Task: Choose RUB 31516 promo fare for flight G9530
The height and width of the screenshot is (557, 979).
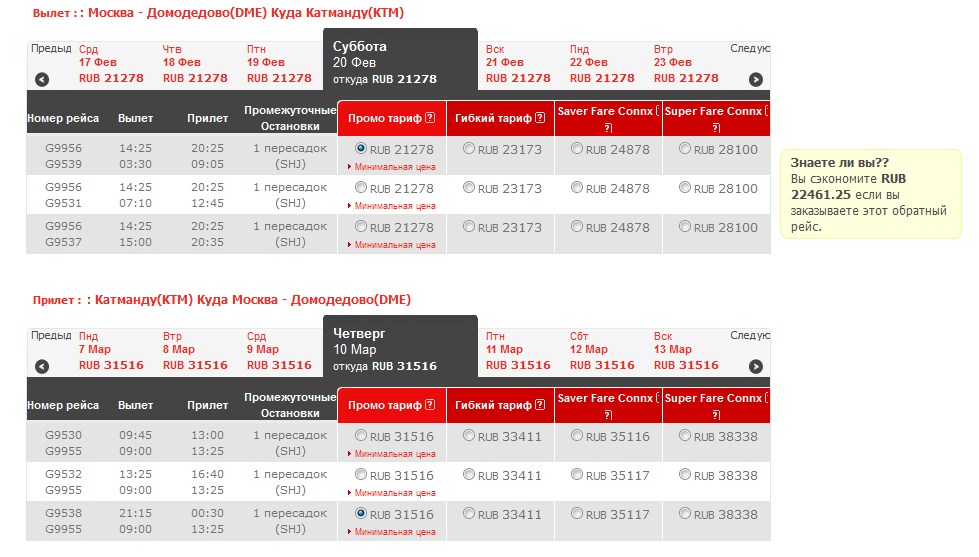Action: click(x=362, y=436)
